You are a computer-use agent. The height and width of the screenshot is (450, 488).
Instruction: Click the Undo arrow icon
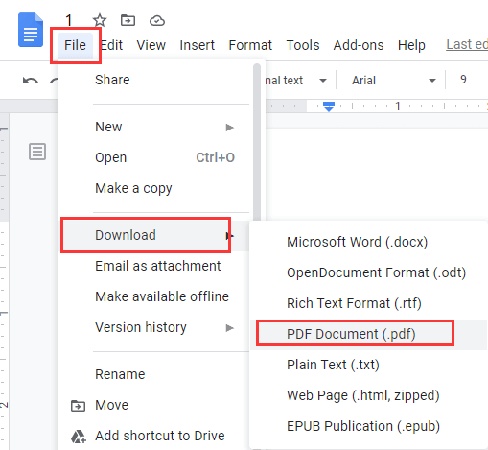pyautogui.click(x=30, y=80)
